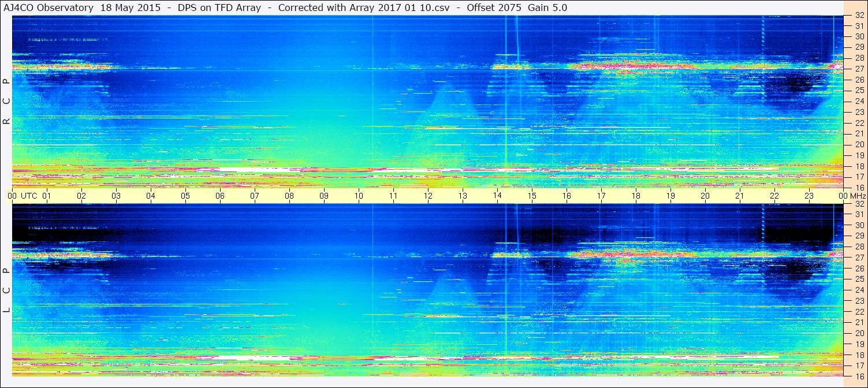868x388 pixels.
Task: Click the 23 MHz tick on LCP panel scale
Action: pyautogui.click(x=859, y=301)
